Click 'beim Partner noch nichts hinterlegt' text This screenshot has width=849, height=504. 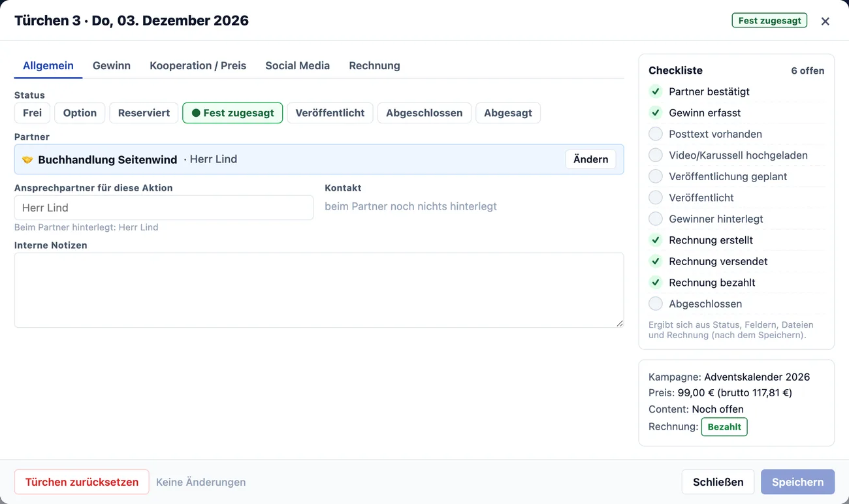(x=411, y=206)
